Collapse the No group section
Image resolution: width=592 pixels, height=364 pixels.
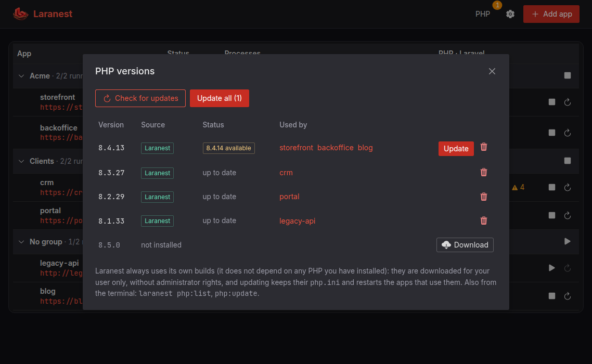click(x=21, y=242)
